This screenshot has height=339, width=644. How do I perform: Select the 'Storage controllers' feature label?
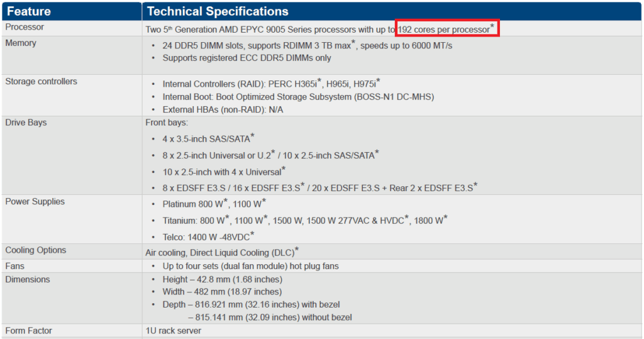41,81
